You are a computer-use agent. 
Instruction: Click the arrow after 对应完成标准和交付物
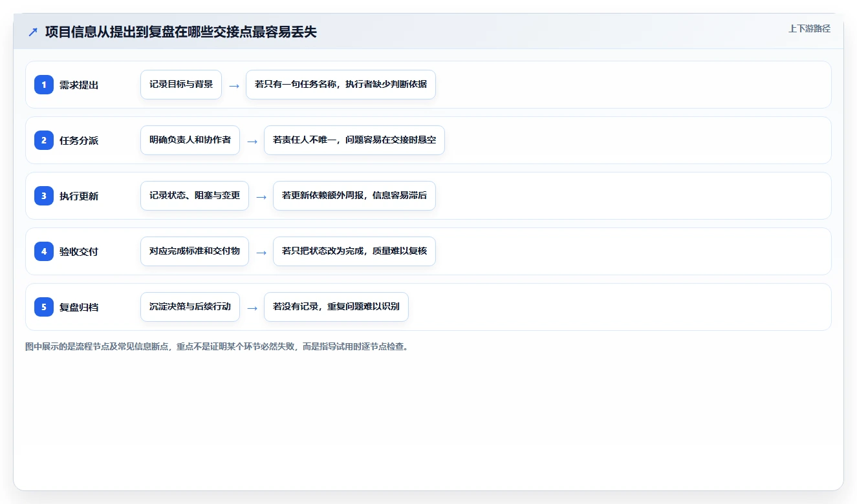pos(261,252)
